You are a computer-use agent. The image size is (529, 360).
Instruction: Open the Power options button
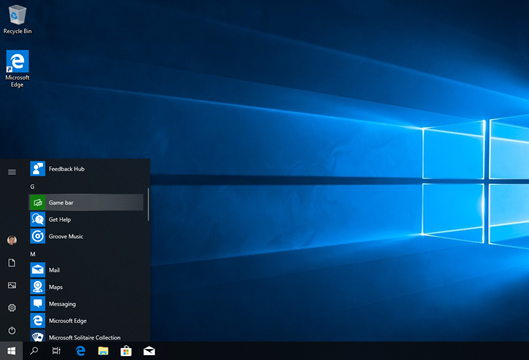pos(12,330)
